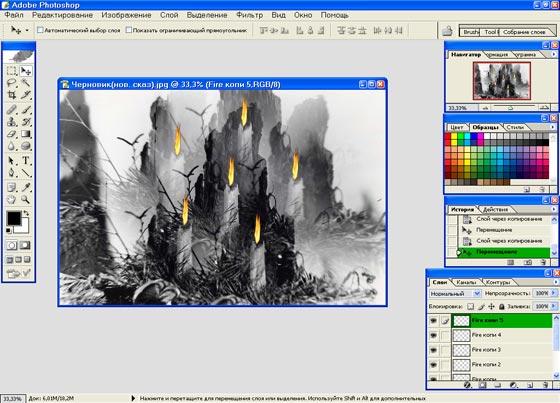
Task: Select the Move tool in the toolbox
Action: coord(26,71)
